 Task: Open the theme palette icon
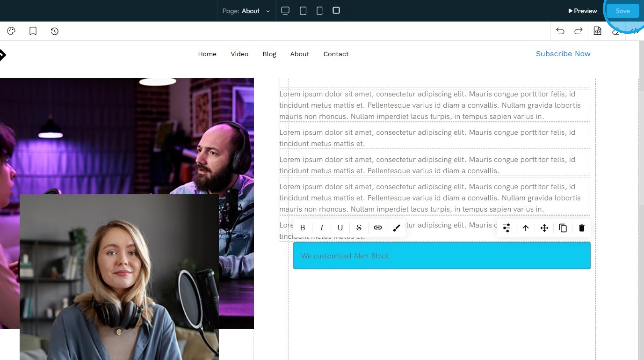click(12, 31)
